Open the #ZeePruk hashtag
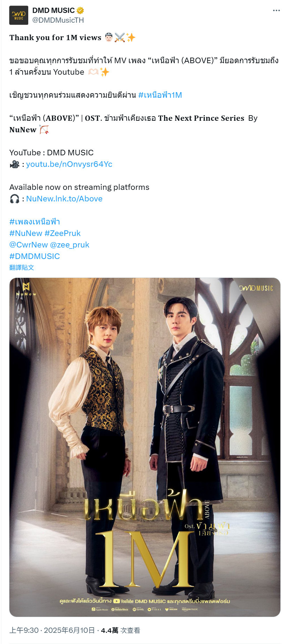Screen dimensions: 287x644 62,233
